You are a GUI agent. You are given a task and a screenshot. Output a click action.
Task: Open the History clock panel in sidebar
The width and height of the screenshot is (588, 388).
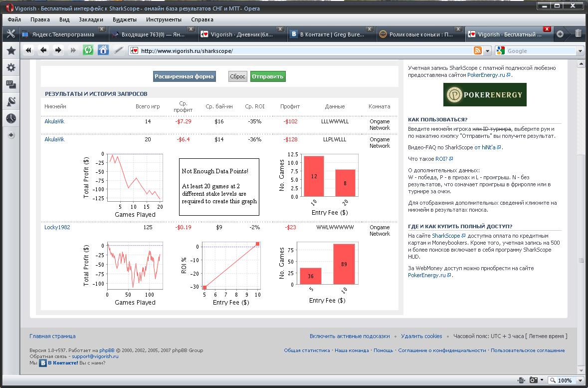click(x=10, y=118)
